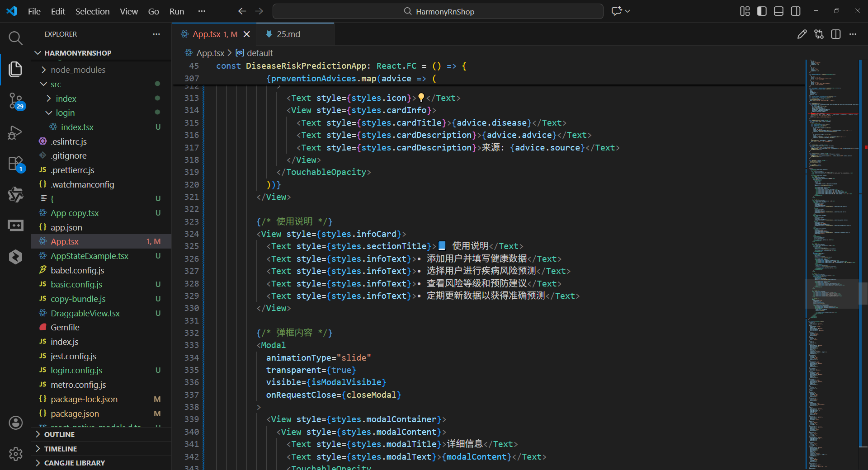Toggle Primary Side Bar visibility
The image size is (868, 470).
click(x=762, y=11)
